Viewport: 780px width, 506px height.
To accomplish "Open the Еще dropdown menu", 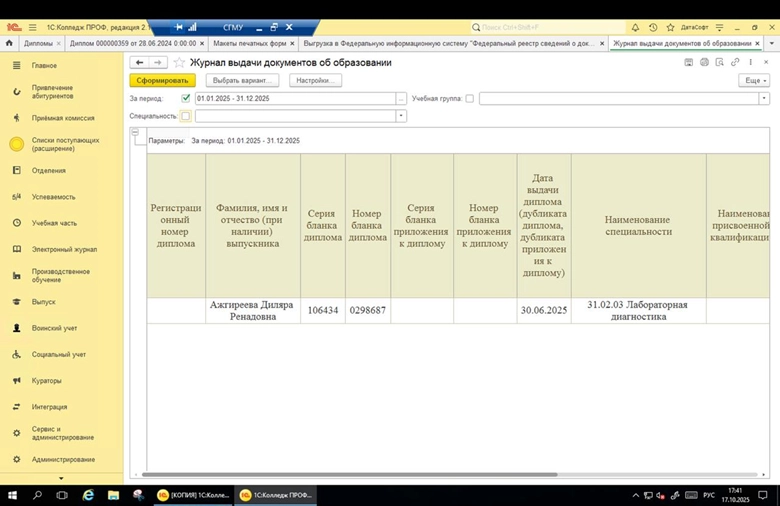I will [753, 80].
